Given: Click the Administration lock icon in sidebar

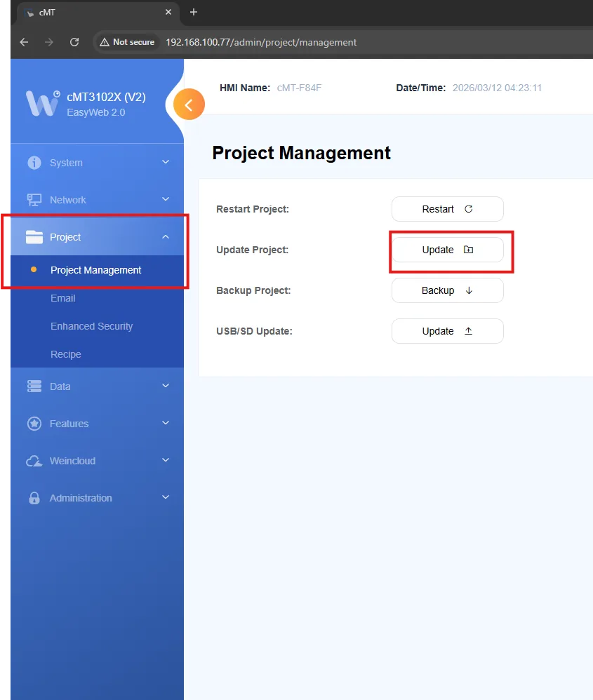Looking at the screenshot, I should (x=34, y=498).
